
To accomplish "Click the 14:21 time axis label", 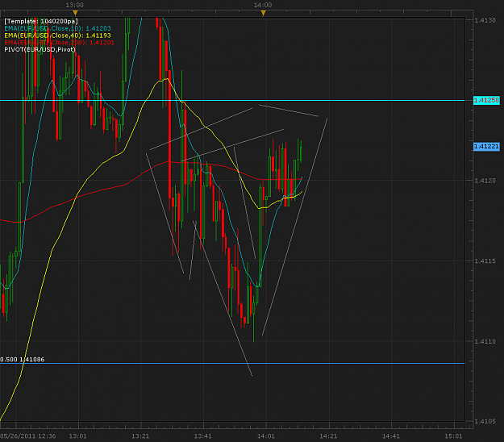I will (328, 436).
